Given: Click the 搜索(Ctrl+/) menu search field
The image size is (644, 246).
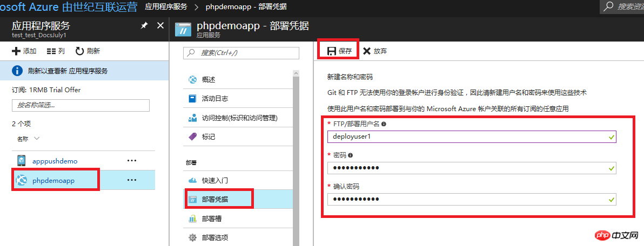Looking at the screenshot, I should tap(241, 53).
